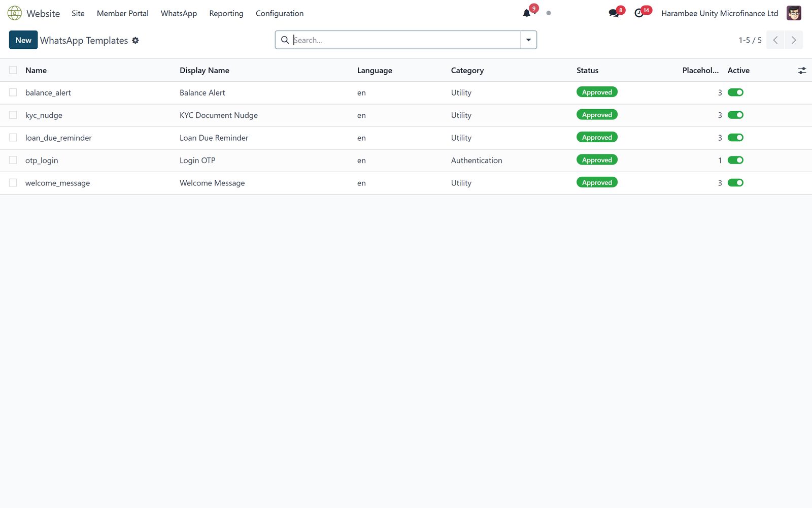This screenshot has height=508, width=812.
Task: Click the grey status dot in the navbar
Action: coord(549,13)
